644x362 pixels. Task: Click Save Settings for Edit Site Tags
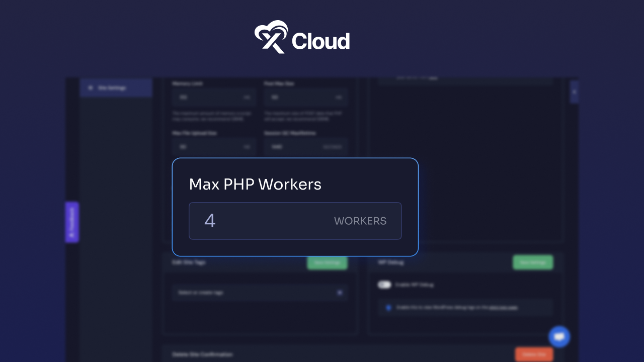coord(327,262)
